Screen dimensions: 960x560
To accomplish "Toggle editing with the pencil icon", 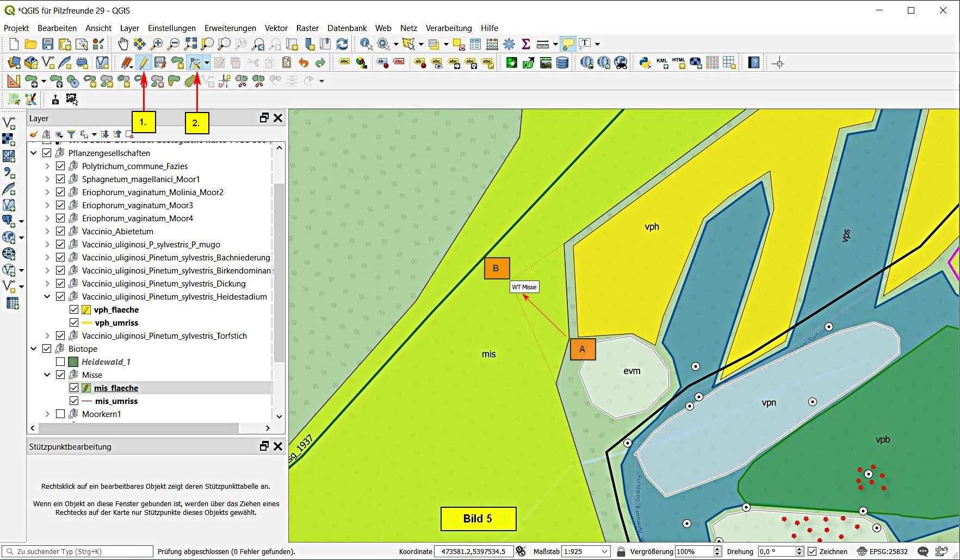I will [143, 63].
